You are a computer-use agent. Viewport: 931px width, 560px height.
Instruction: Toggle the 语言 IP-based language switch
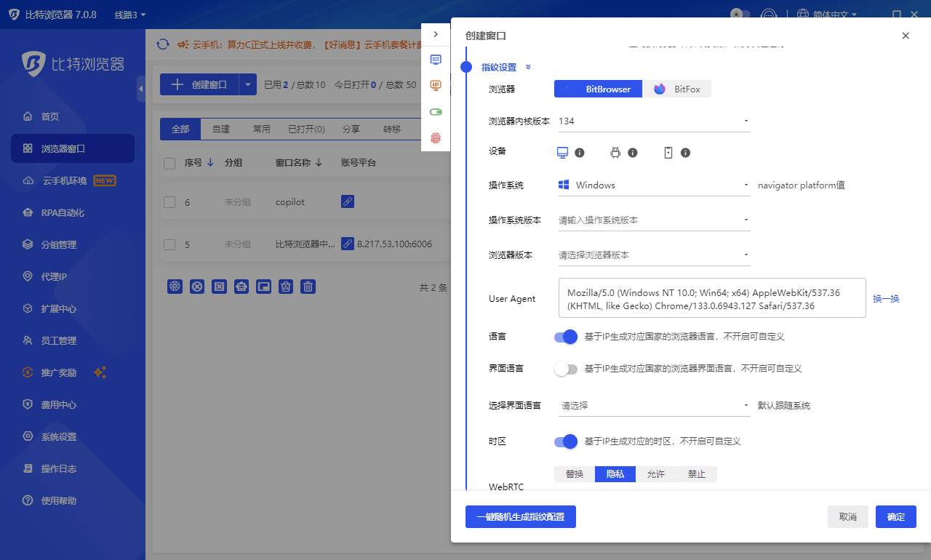565,337
